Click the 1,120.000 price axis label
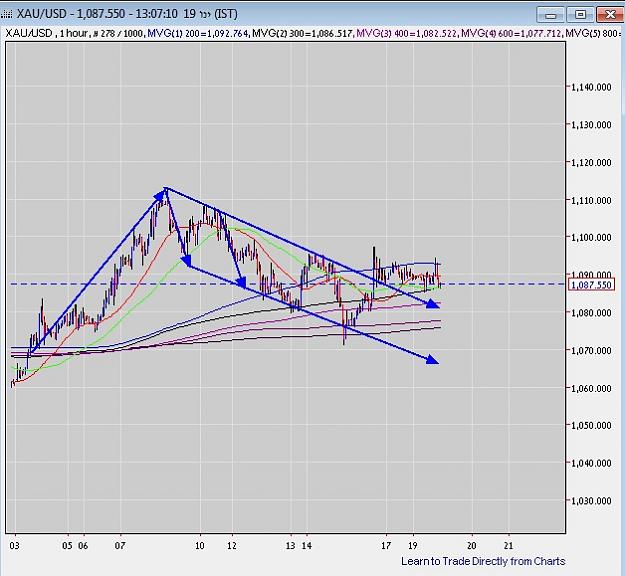The height and width of the screenshot is (576, 625). click(591, 162)
